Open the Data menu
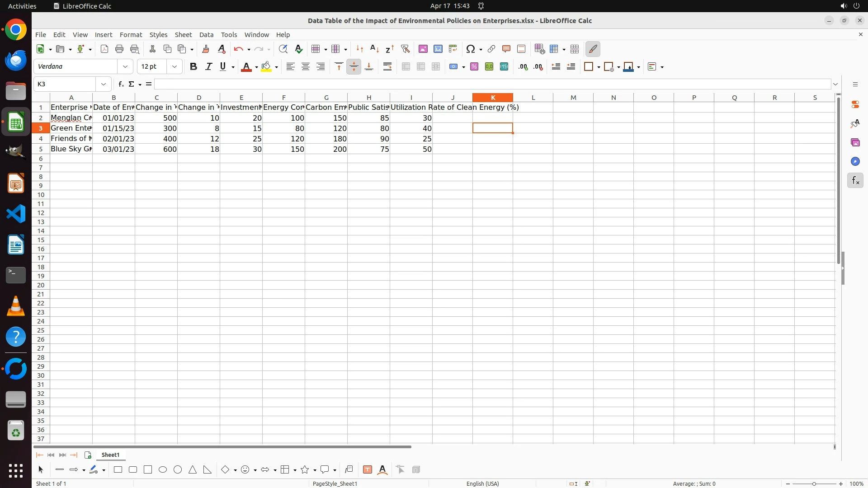 [206, 35]
